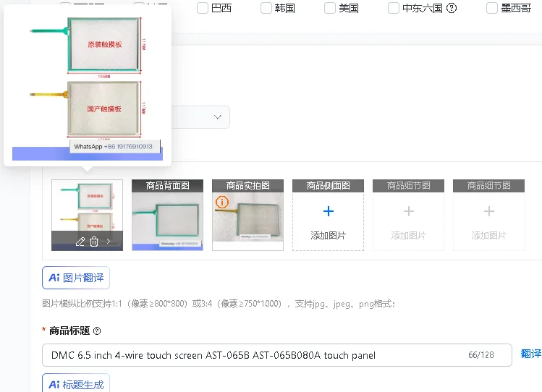
Task: Tick the 韩国 checkbox
Action: tap(266, 8)
